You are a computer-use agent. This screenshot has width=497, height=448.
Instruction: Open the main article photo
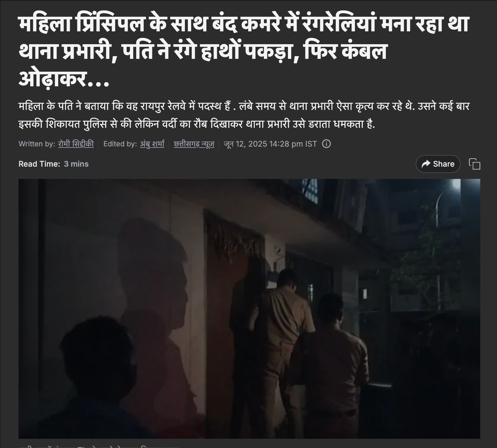pyautogui.click(x=249, y=309)
